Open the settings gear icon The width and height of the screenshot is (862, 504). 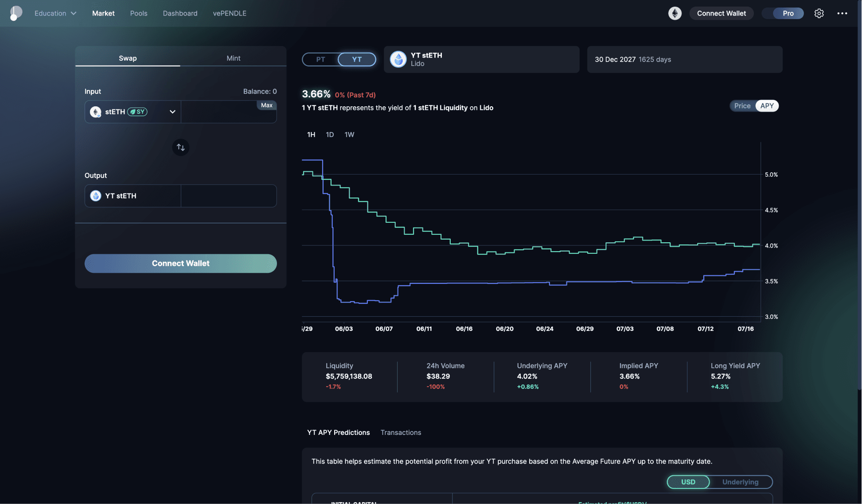click(819, 13)
